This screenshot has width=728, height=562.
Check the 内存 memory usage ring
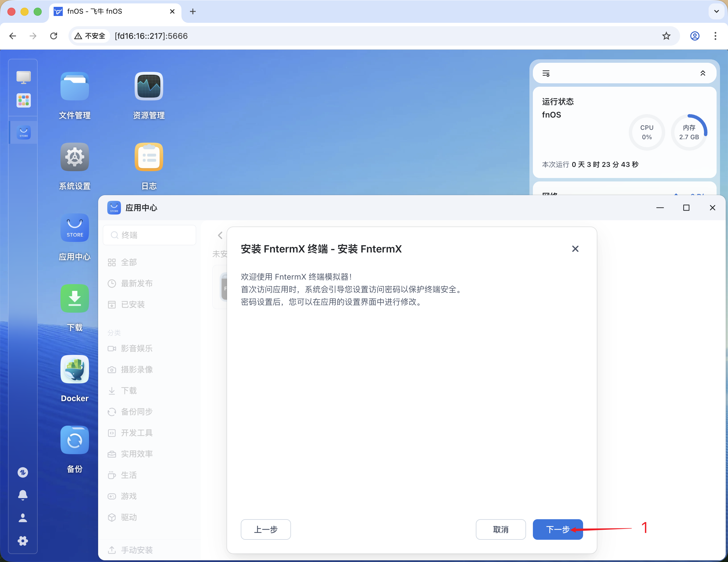click(x=689, y=132)
